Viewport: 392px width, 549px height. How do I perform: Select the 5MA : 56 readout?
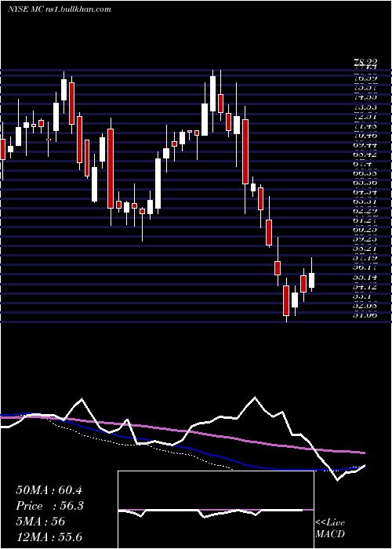coord(41,522)
